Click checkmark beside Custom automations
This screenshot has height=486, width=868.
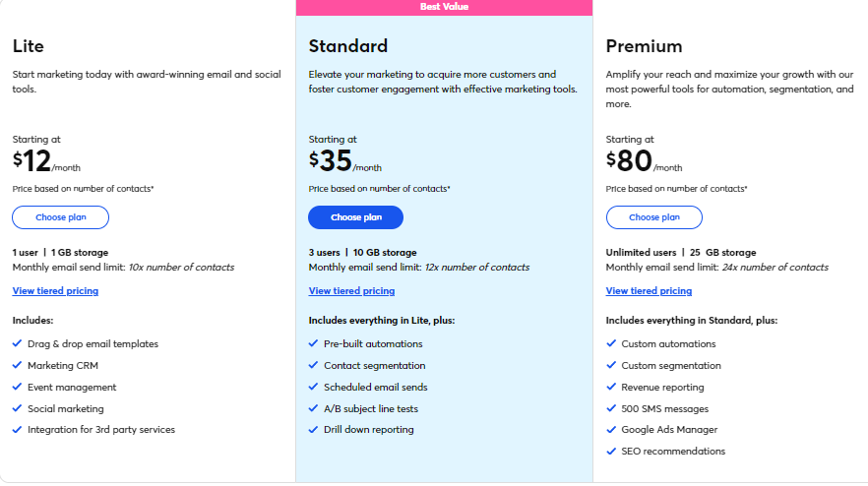pos(611,344)
